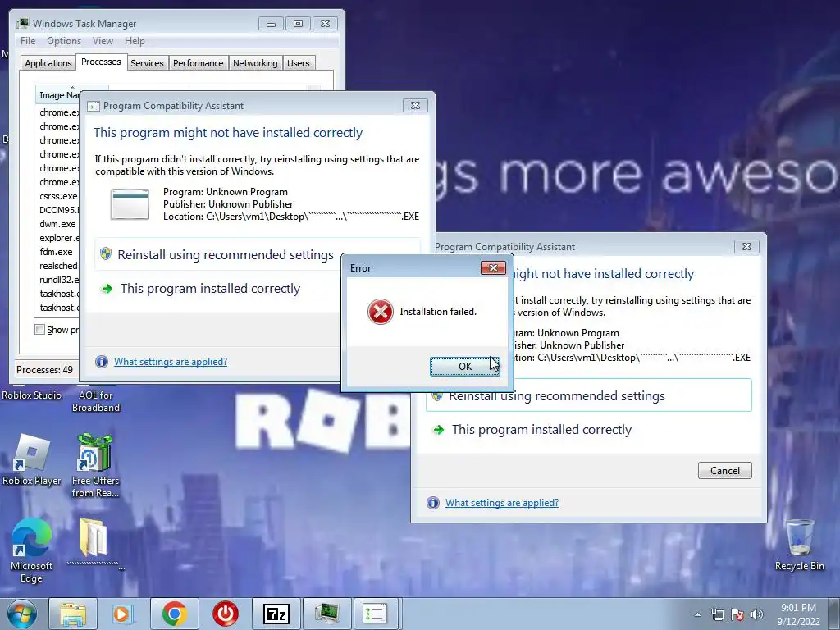Click Cancel in right Compatibility Assistant window
Viewport: 840px width, 630px height.
click(725, 470)
